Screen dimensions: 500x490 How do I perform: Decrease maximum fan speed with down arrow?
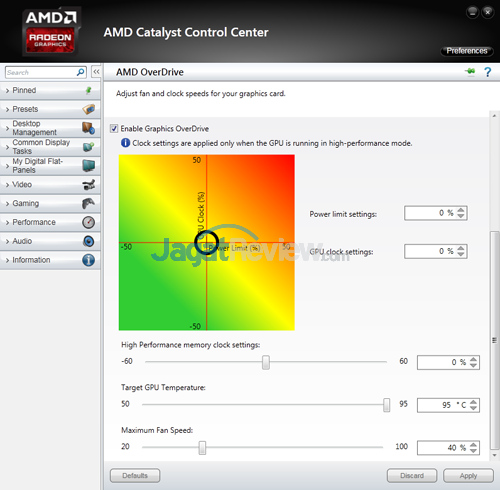pyautogui.click(x=473, y=451)
